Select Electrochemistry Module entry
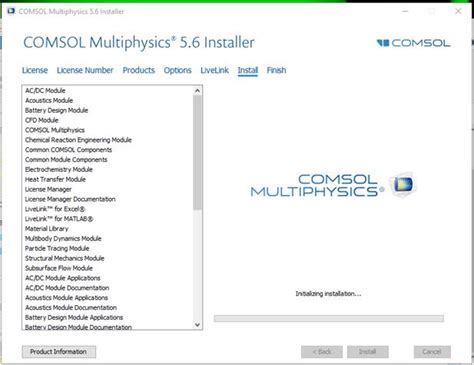 (x=59, y=169)
